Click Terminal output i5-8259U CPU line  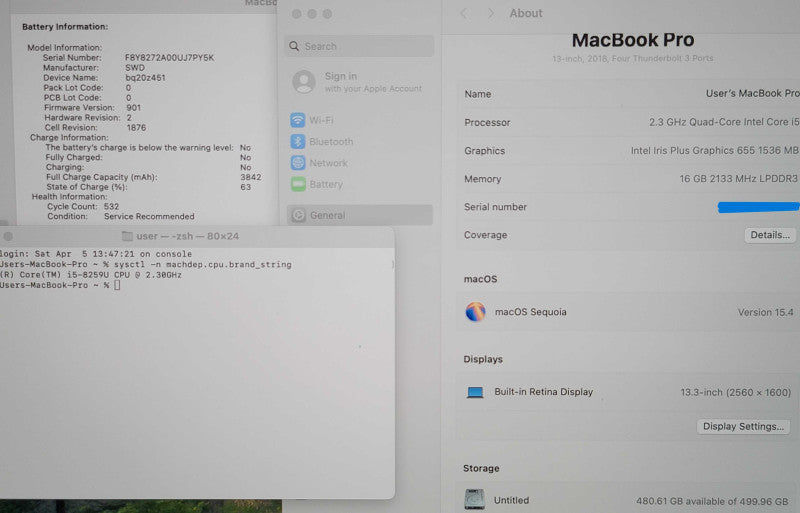coord(91,275)
